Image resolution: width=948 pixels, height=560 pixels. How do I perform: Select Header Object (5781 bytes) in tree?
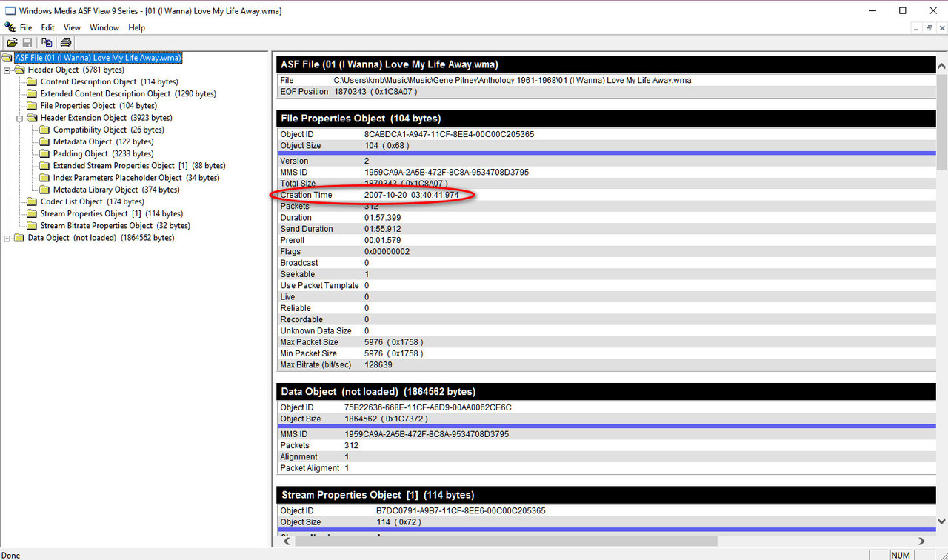coord(76,70)
